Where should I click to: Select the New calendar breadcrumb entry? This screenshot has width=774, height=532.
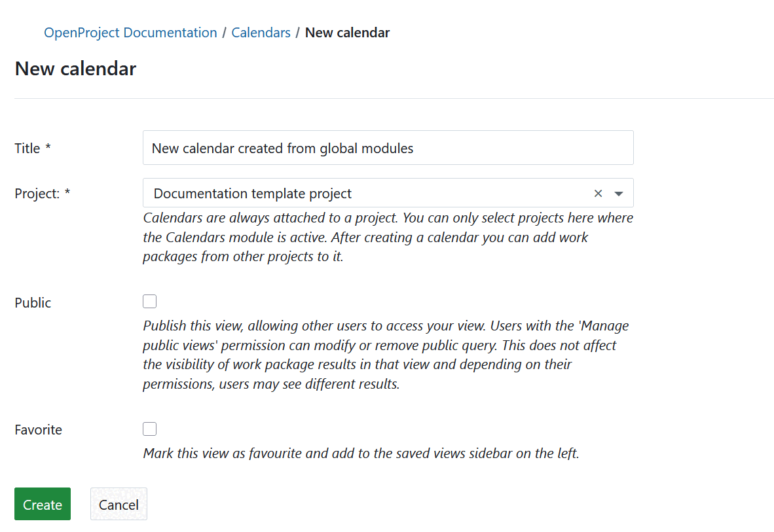[347, 32]
